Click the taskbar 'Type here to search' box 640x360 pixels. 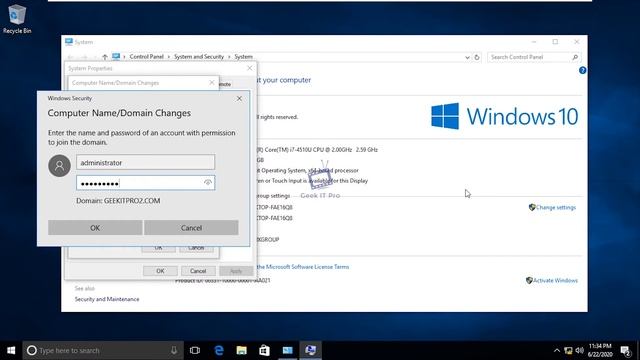(103, 350)
